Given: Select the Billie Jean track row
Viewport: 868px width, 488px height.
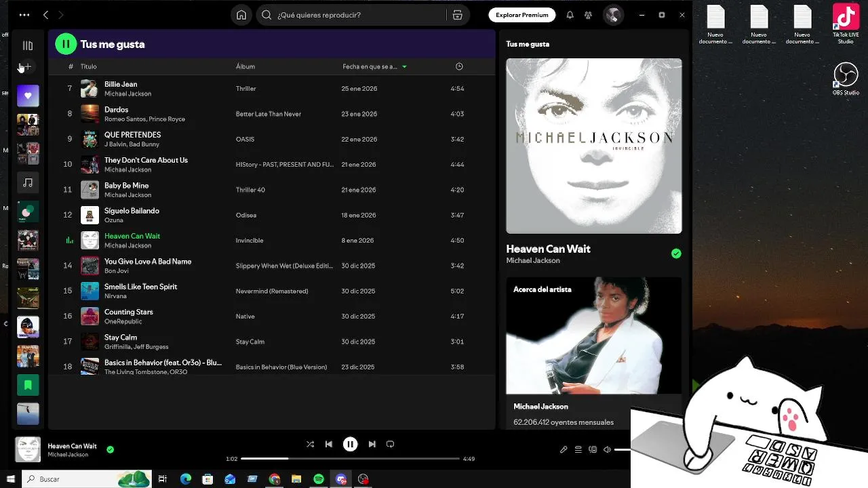Looking at the screenshot, I should 271,89.
